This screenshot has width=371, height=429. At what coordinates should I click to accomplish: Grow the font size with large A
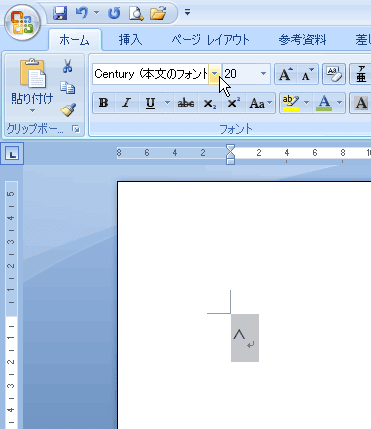[286, 74]
